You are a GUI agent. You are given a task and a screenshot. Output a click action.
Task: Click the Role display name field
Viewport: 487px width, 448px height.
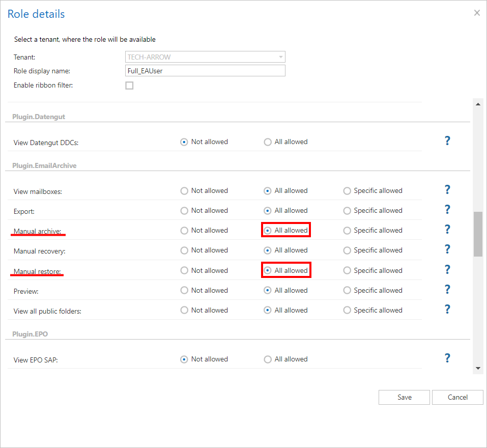click(x=205, y=71)
